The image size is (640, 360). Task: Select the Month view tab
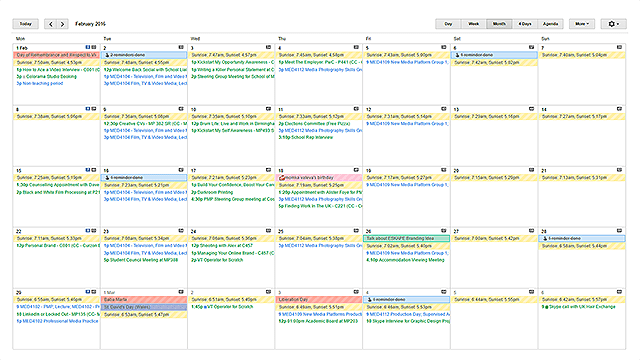click(x=499, y=24)
